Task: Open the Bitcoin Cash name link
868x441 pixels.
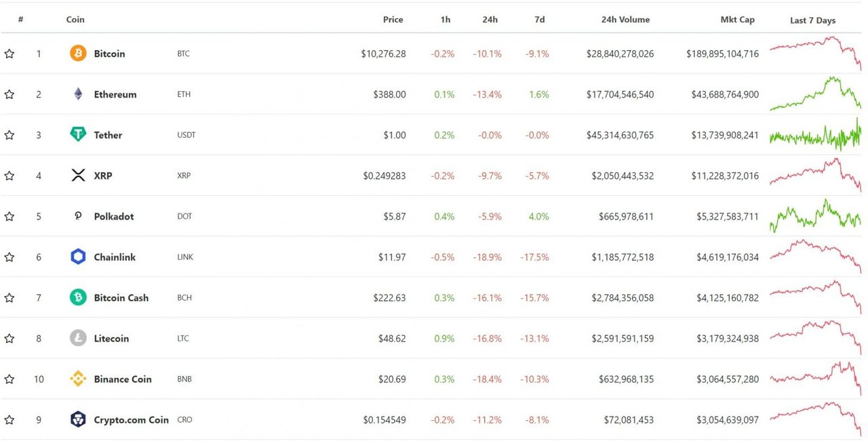Action: click(x=121, y=297)
